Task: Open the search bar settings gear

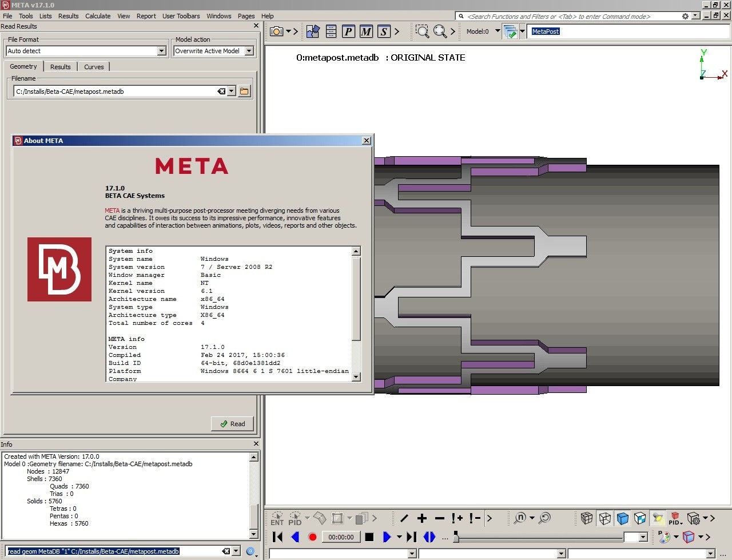Action: click(x=685, y=16)
